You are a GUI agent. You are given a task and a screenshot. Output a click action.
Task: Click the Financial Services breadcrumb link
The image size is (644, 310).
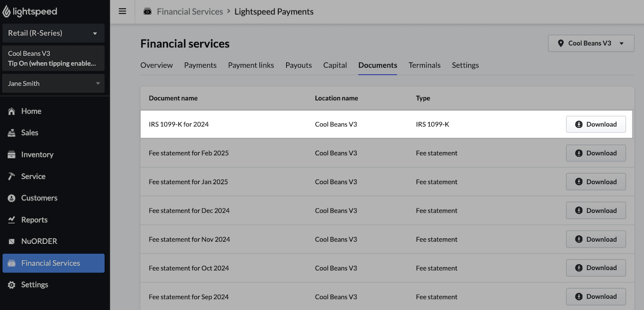pos(190,11)
